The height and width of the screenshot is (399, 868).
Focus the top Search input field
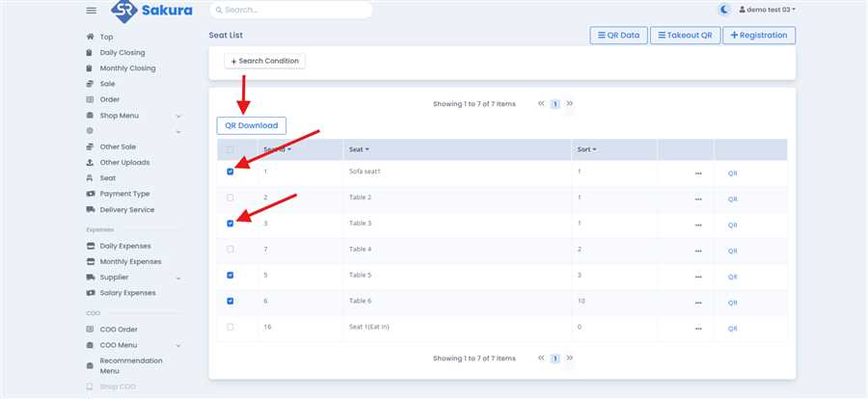point(289,10)
